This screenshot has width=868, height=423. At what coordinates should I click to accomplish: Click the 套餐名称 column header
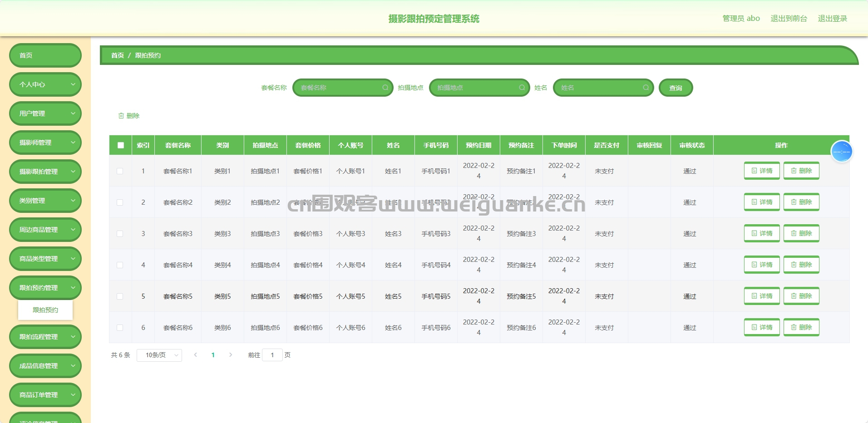coord(178,145)
